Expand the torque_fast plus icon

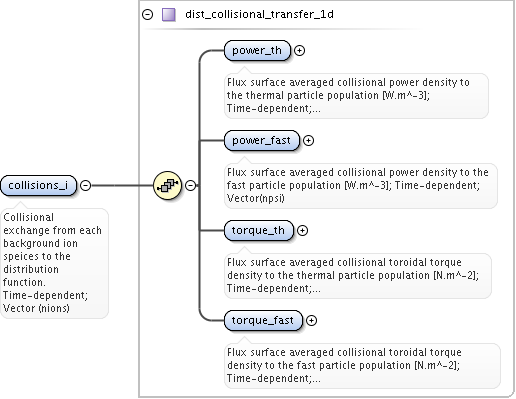[x=311, y=320]
